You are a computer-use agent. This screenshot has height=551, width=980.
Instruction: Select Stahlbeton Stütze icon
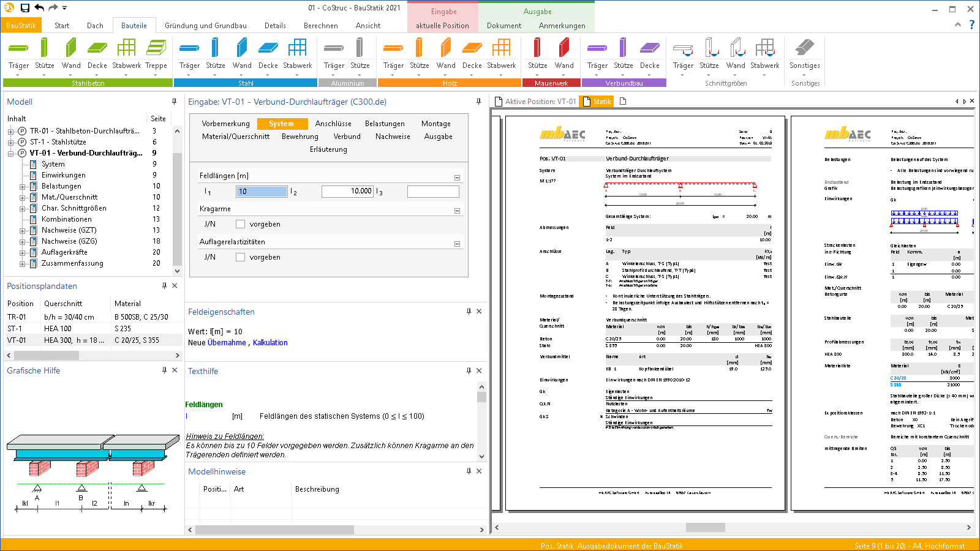coord(44,48)
